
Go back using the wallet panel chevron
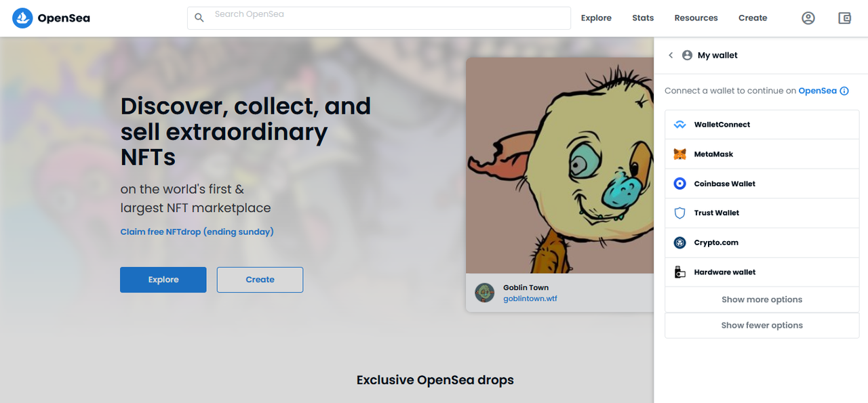tap(671, 56)
